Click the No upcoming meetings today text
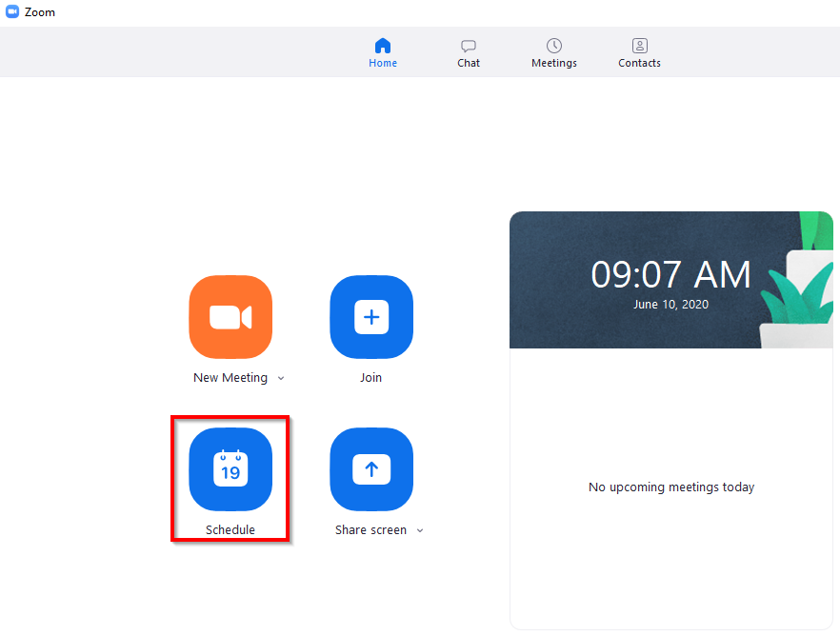Screen dimensions: 840x636 pyautogui.click(x=671, y=487)
